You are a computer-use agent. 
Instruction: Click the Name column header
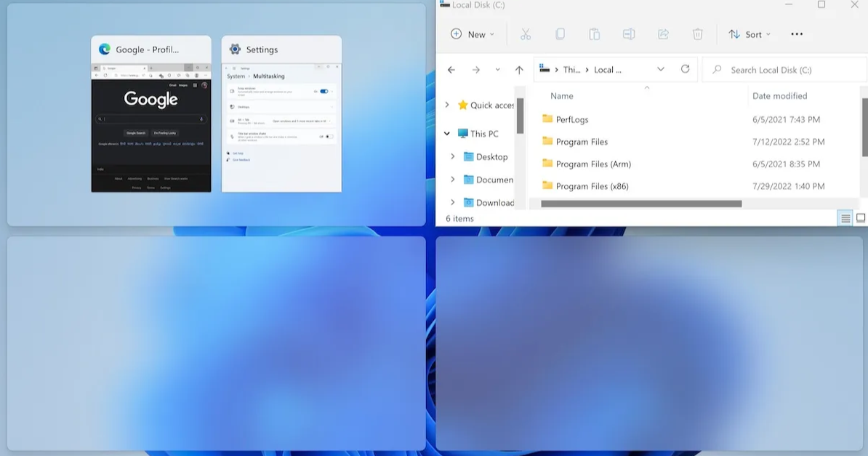562,96
